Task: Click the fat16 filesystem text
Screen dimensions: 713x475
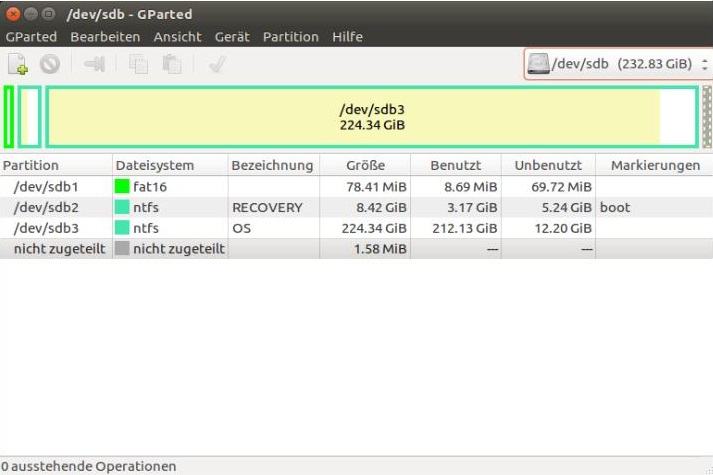Action: click(x=150, y=187)
